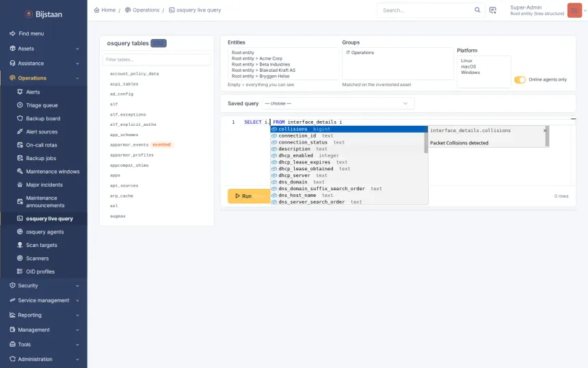Click the search magnifier icon

coord(477,10)
